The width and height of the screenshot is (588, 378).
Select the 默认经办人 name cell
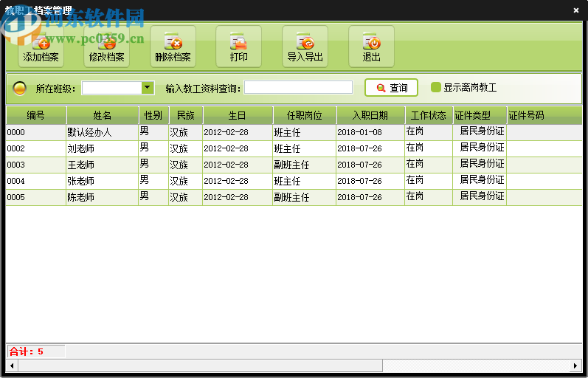click(x=102, y=132)
